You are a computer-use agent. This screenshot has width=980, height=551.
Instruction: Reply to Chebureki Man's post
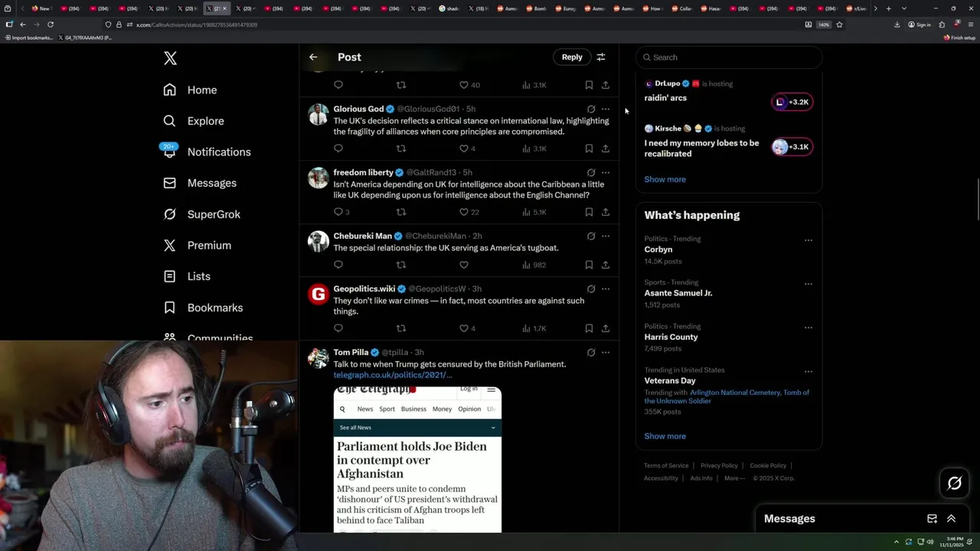[338, 265]
